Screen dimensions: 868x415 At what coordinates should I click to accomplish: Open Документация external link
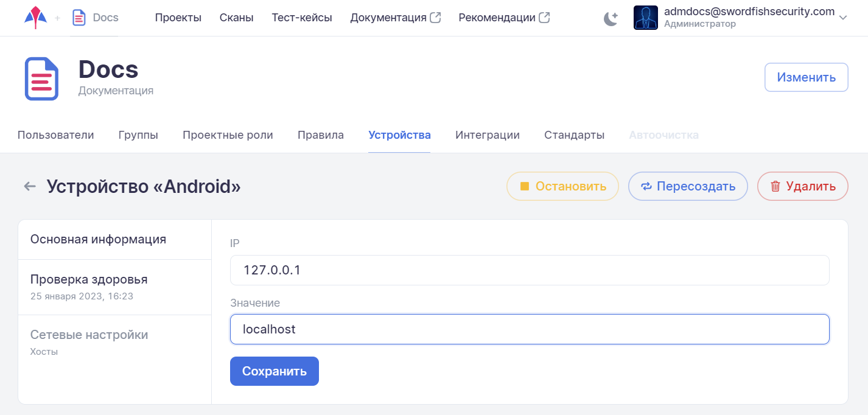coord(395,18)
